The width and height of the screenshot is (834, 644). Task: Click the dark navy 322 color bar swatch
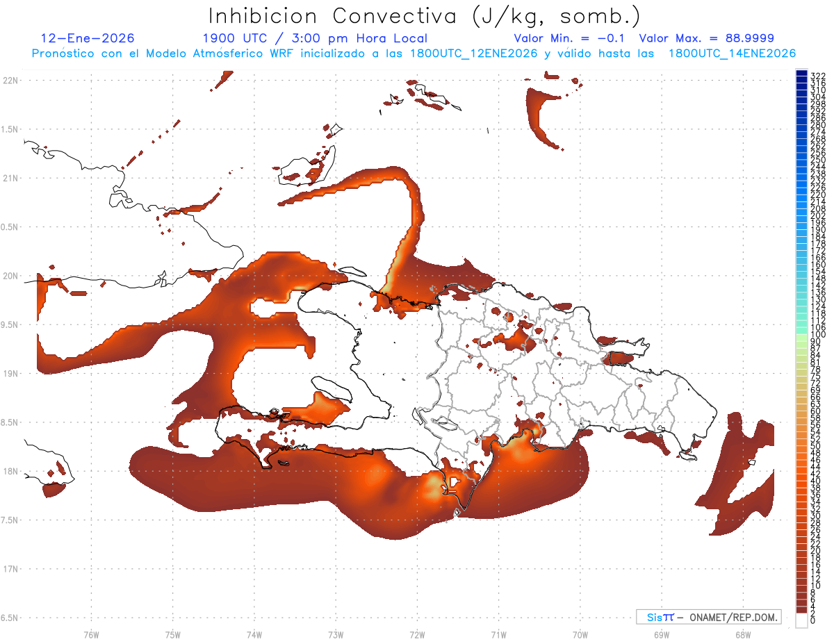point(801,74)
